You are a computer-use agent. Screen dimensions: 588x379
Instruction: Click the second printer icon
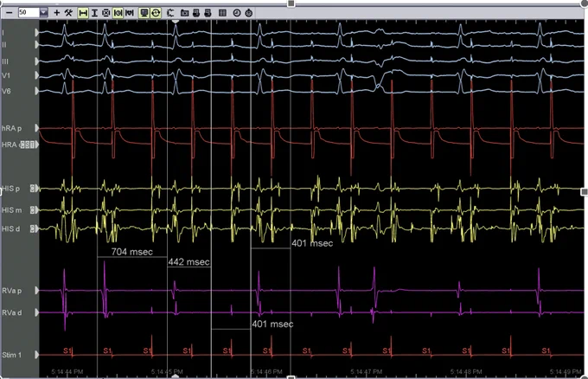pos(208,13)
